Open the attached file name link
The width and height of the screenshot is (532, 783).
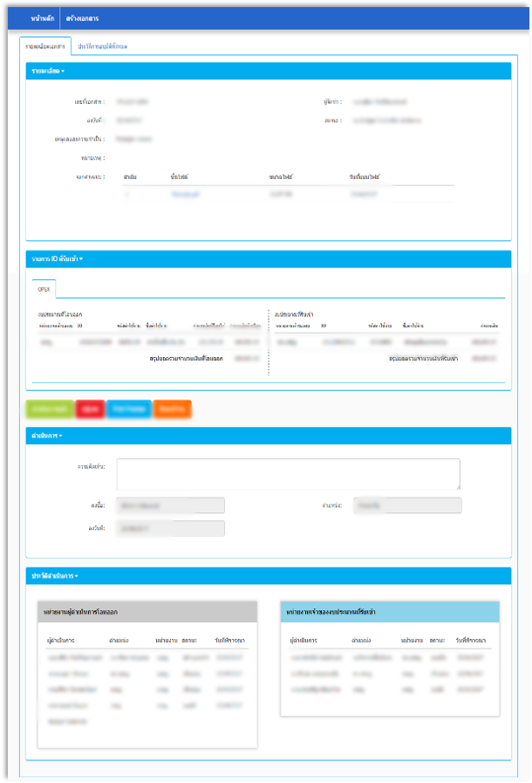point(185,194)
